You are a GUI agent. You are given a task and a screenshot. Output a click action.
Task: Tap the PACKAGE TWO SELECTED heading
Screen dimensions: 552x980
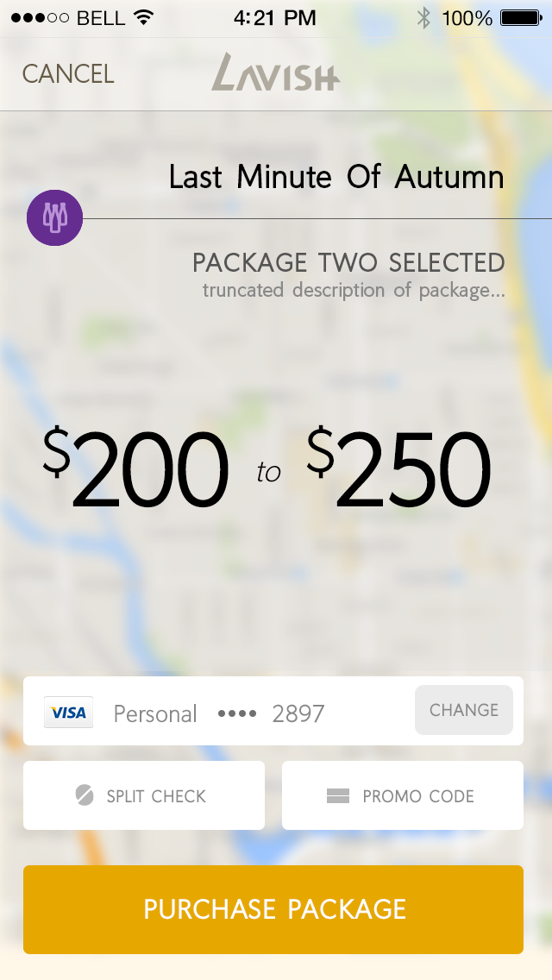[348, 262]
